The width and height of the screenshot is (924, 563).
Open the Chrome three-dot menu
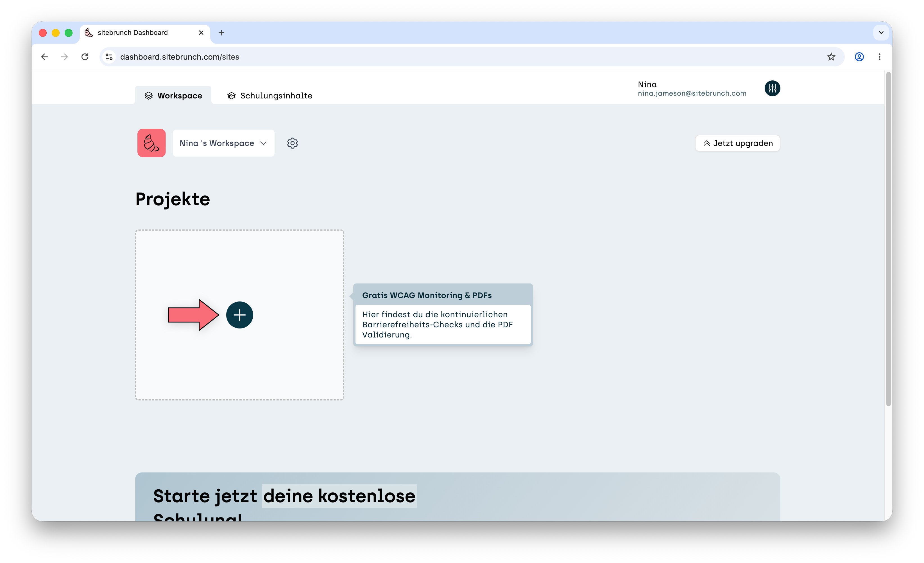(x=879, y=57)
